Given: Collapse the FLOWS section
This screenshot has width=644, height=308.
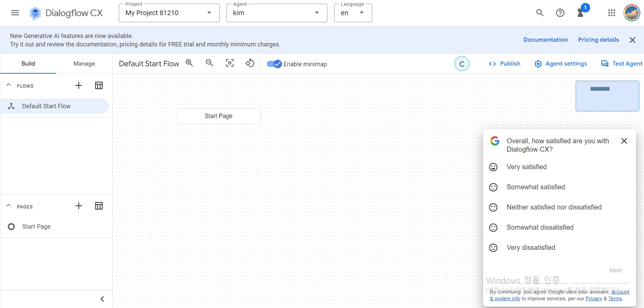Looking at the screenshot, I should click(x=9, y=85).
